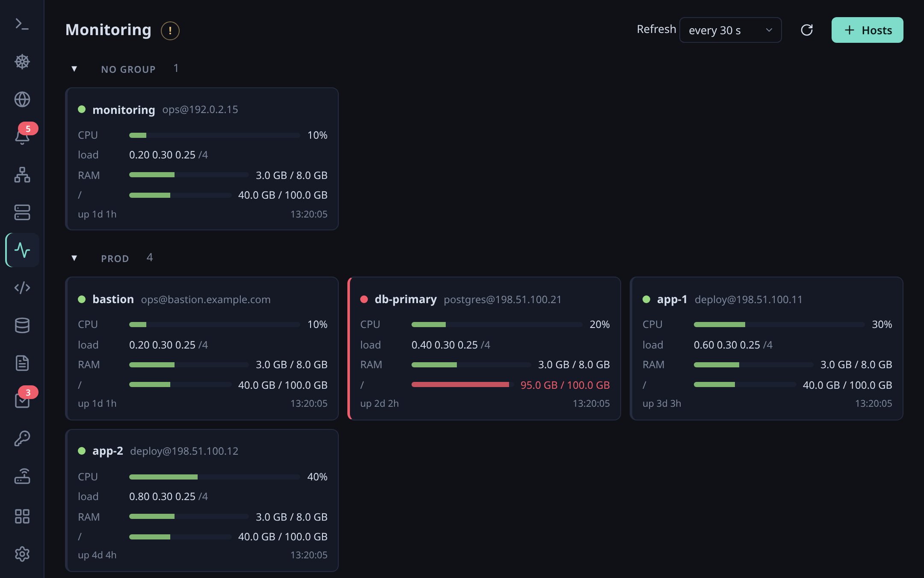Screen dimensions: 924x578
Task: Click app-1 load 0.60 0.30 0.25 value
Action: click(x=727, y=345)
